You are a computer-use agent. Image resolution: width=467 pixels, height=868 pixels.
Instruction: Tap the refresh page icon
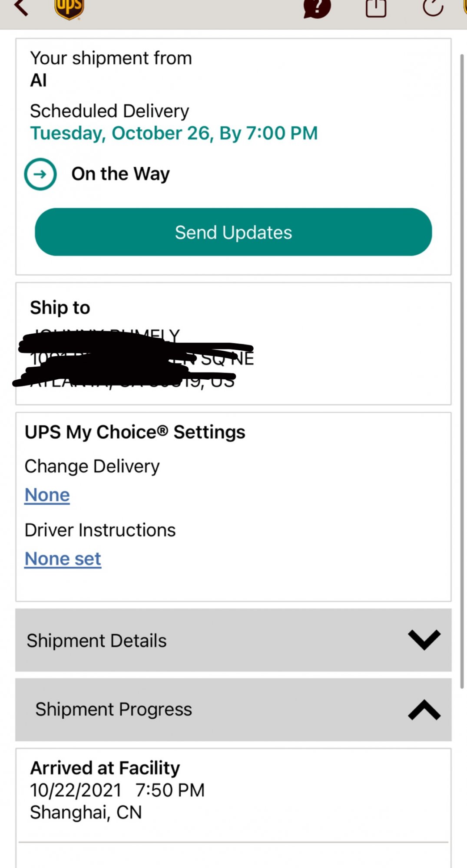tap(433, 7)
